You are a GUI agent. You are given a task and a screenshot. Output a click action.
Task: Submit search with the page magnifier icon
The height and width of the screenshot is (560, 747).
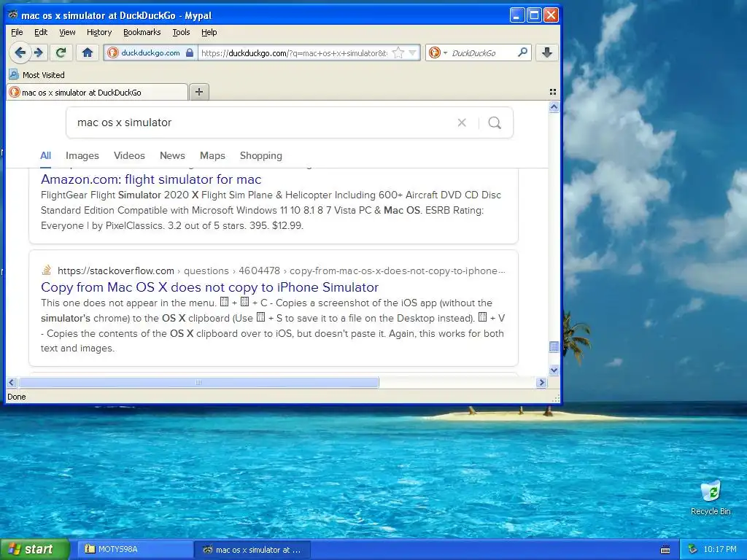495,122
